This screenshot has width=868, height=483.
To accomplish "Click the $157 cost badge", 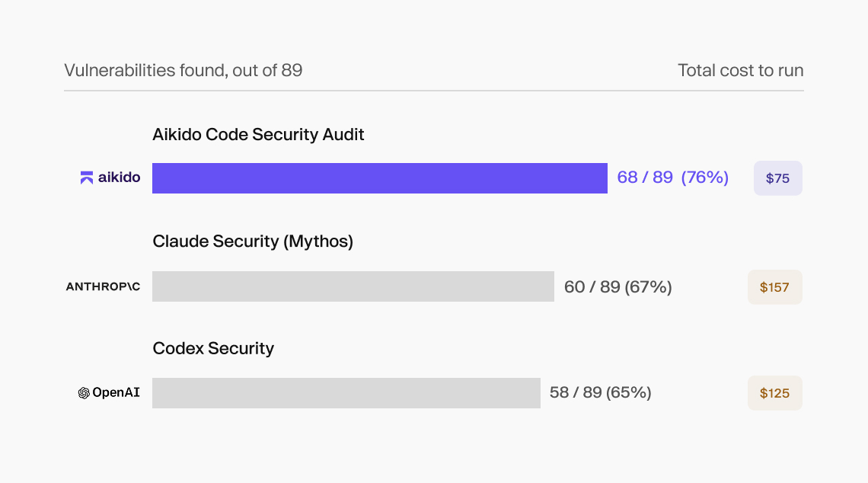I will tap(774, 287).
